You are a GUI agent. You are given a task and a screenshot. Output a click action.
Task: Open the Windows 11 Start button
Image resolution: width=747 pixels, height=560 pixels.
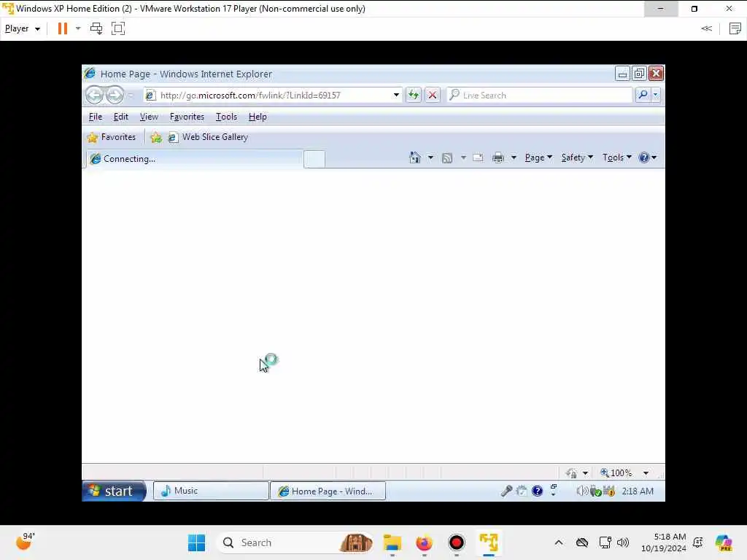click(x=196, y=542)
